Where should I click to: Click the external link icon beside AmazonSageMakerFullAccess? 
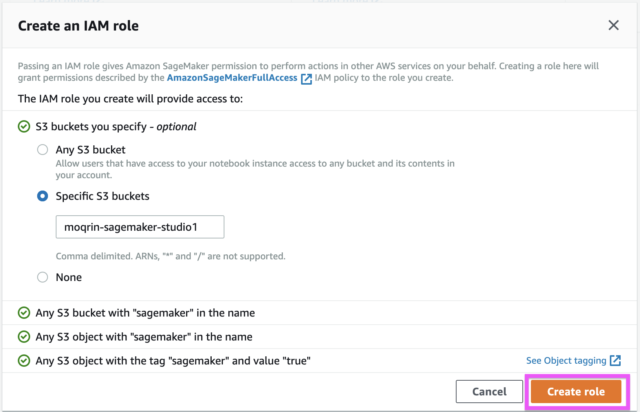click(x=306, y=79)
